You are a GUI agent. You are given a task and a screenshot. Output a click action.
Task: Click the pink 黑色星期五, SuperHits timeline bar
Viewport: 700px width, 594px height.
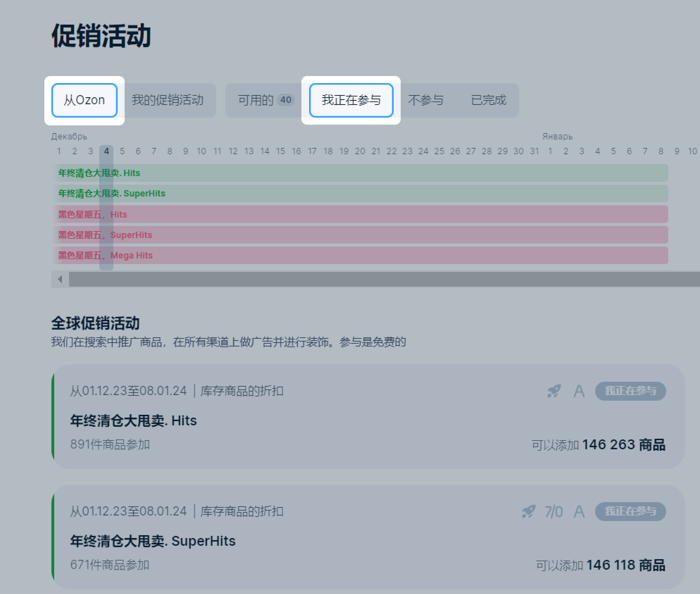tap(360, 235)
